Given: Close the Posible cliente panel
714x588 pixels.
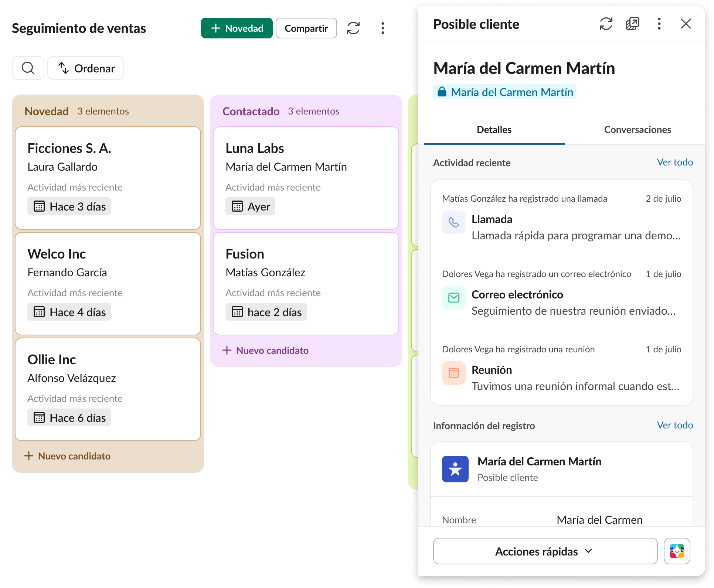Looking at the screenshot, I should 686,24.
